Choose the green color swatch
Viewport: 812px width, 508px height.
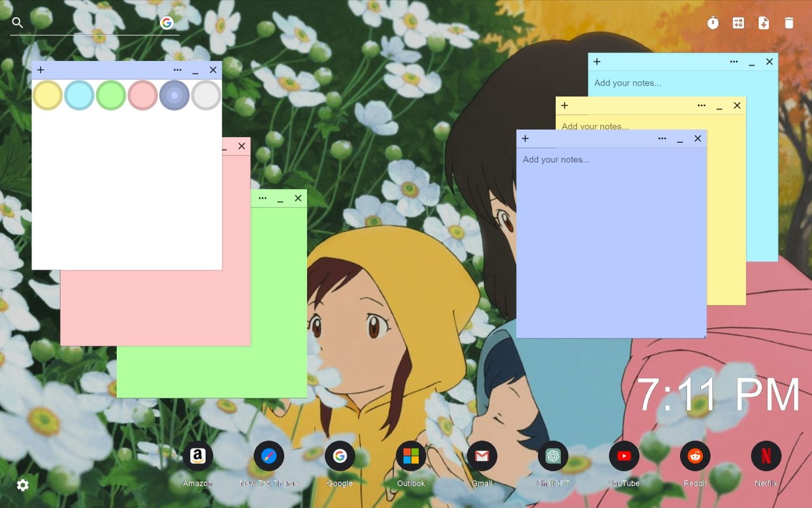tap(111, 95)
